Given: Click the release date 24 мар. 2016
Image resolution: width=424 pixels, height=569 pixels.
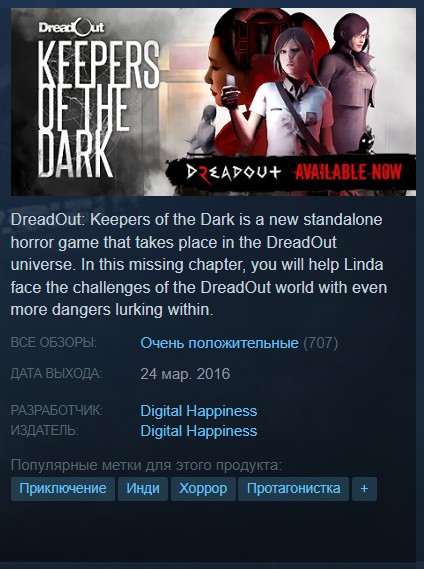Looking at the screenshot, I should (x=185, y=374).
